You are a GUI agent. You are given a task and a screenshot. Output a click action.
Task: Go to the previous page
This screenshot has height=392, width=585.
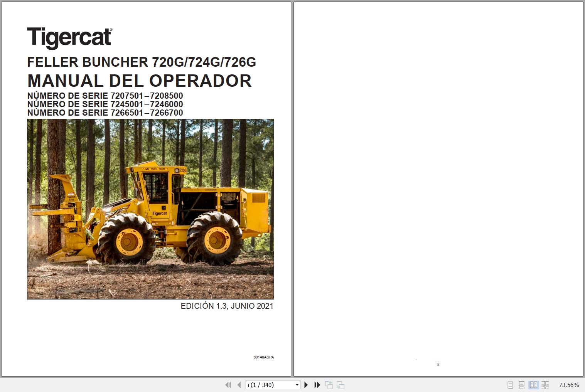(x=239, y=385)
